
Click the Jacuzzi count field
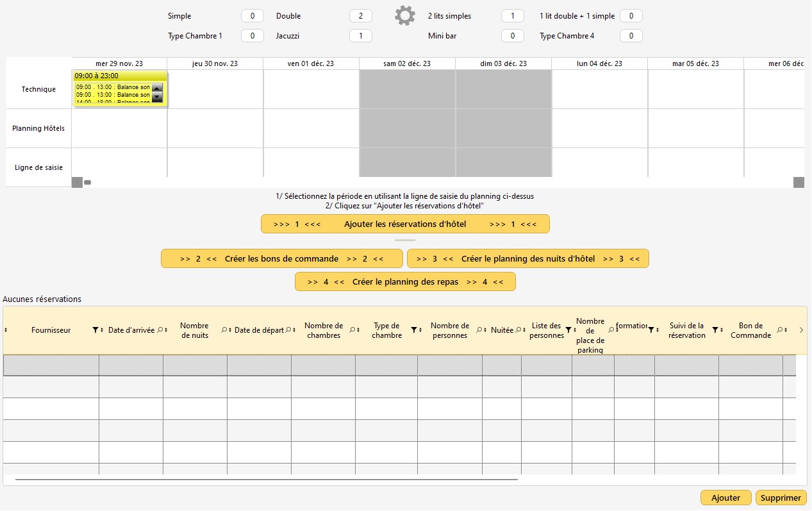coord(361,36)
